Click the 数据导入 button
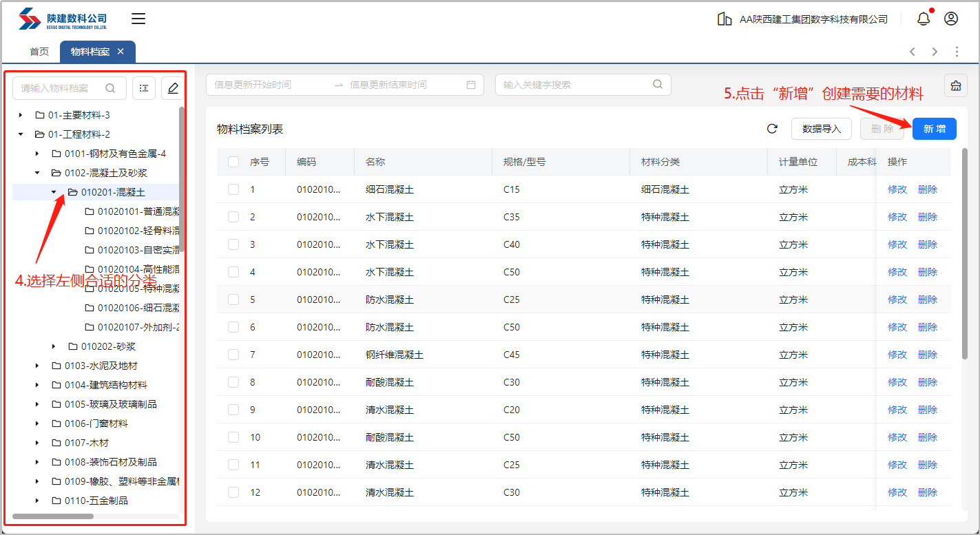Screen dimensions: 980x535 point(821,129)
